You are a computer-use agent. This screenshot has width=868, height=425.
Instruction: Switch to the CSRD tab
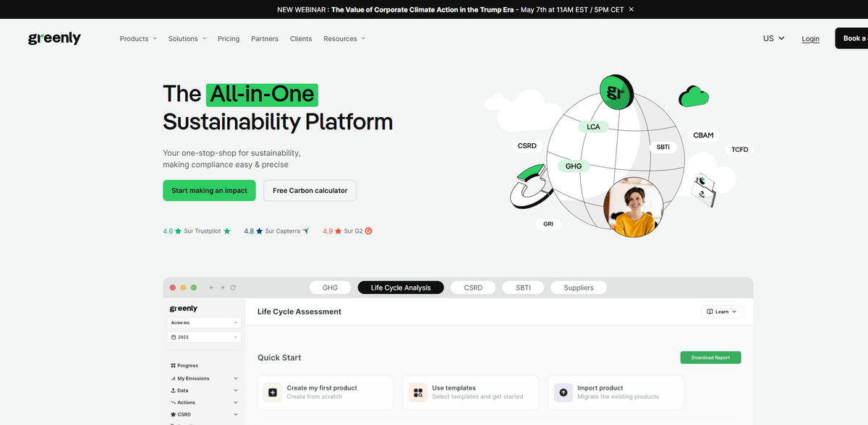(x=473, y=288)
